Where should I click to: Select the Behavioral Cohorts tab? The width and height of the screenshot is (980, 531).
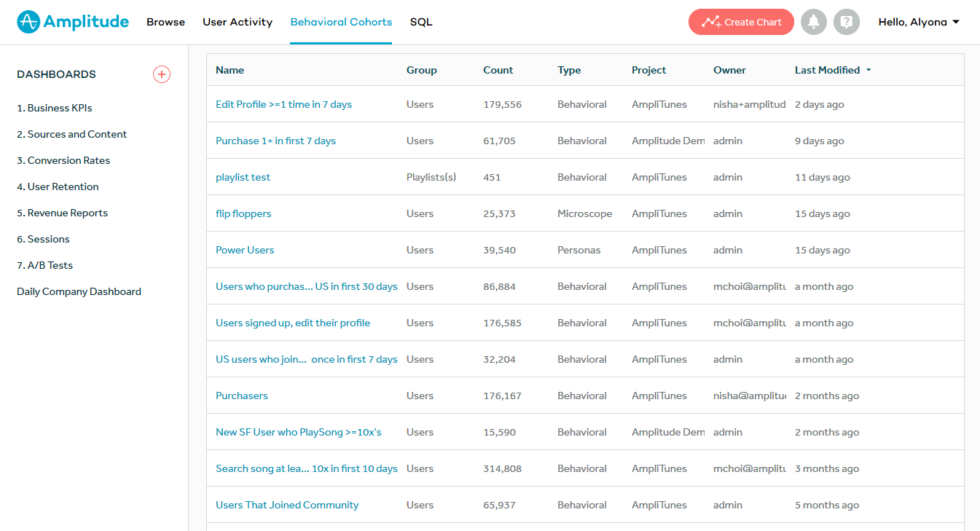click(341, 22)
